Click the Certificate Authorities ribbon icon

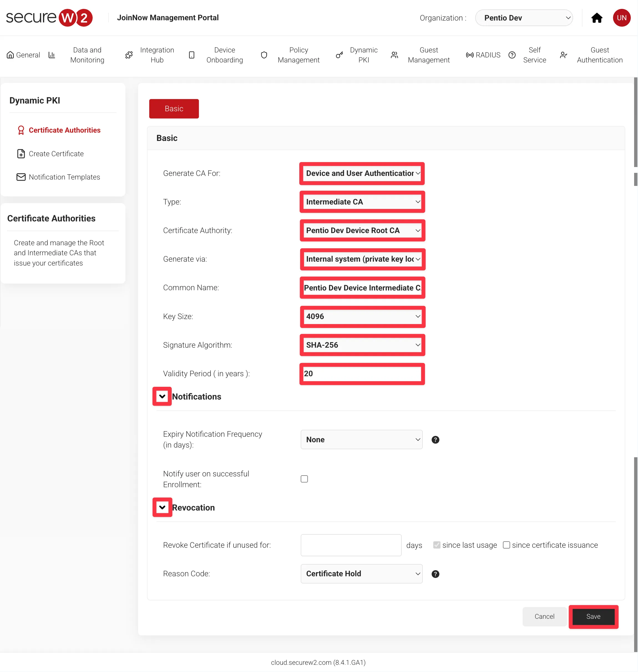click(21, 130)
